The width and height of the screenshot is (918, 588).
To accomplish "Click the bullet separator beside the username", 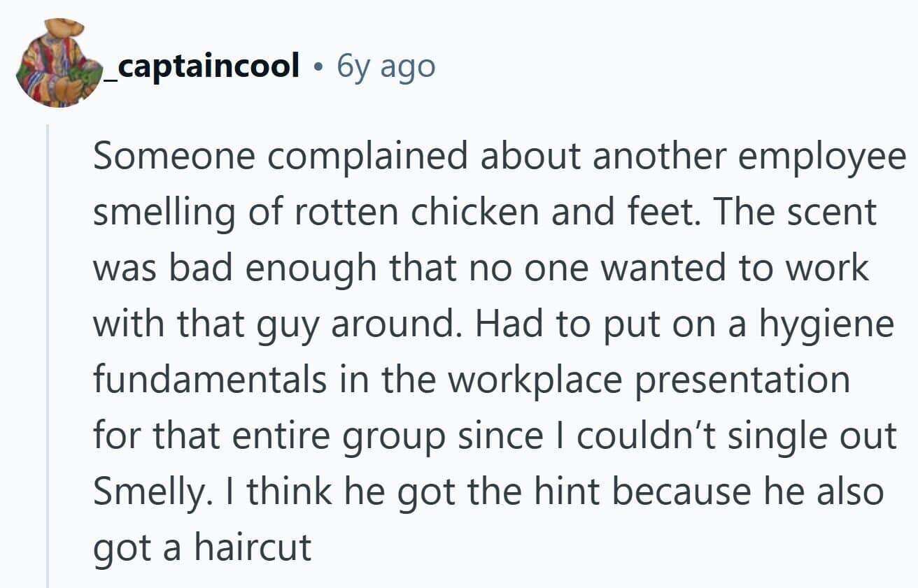I will click(x=318, y=68).
